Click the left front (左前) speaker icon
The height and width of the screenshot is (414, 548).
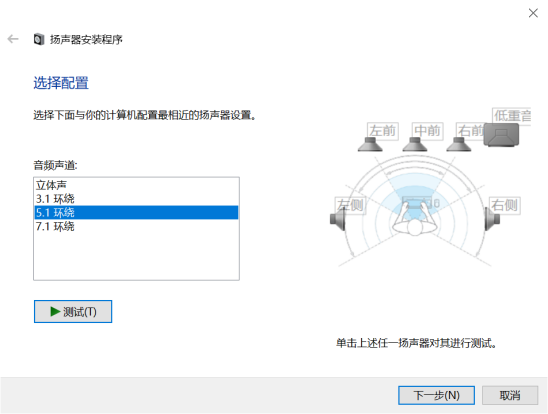(x=370, y=144)
